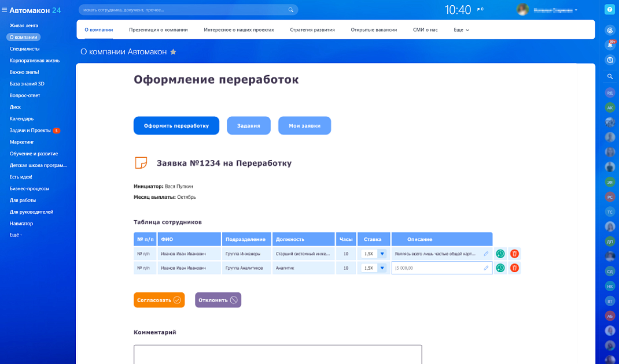Toggle the hamburger menu beside Автомакон logo
Image resolution: width=619 pixels, height=364 pixels.
pyautogui.click(x=5, y=10)
